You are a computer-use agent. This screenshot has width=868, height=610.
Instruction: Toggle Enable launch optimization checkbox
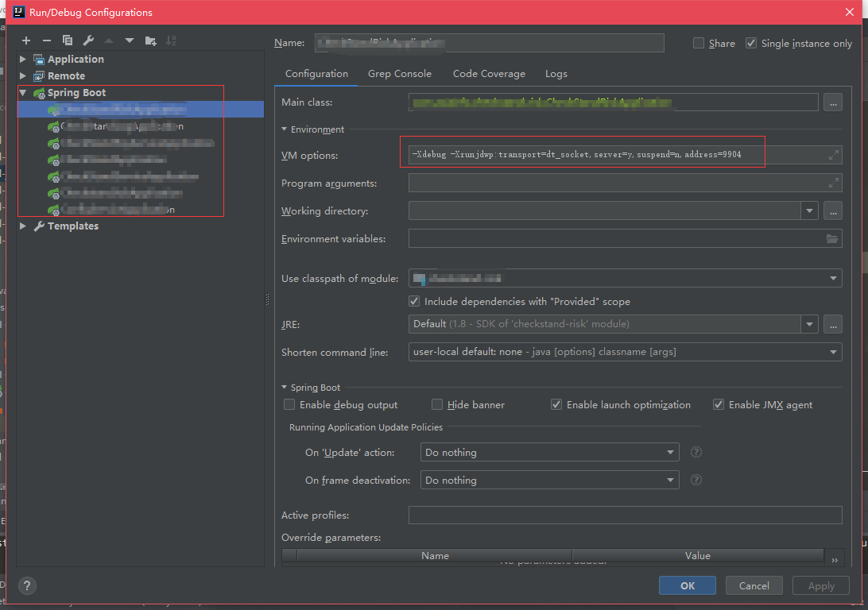(556, 405)
